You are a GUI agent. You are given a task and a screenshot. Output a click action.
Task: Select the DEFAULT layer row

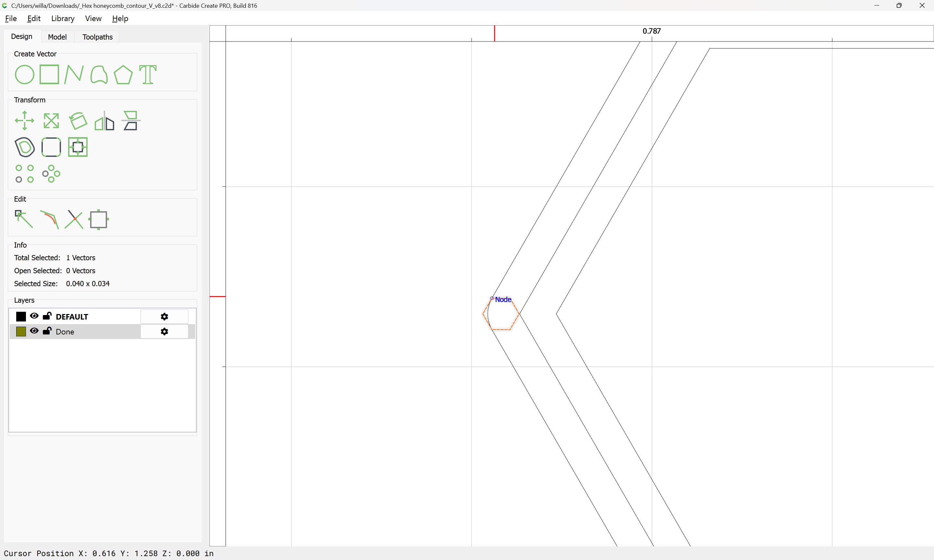point(102,317)
